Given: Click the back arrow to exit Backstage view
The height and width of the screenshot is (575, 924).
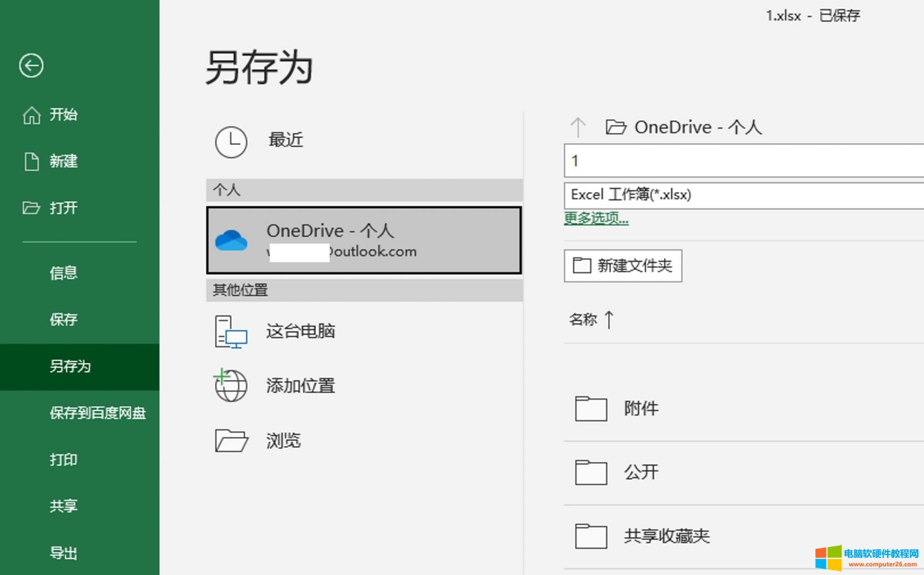Looking at the screenshot, I should click(32, 65).
